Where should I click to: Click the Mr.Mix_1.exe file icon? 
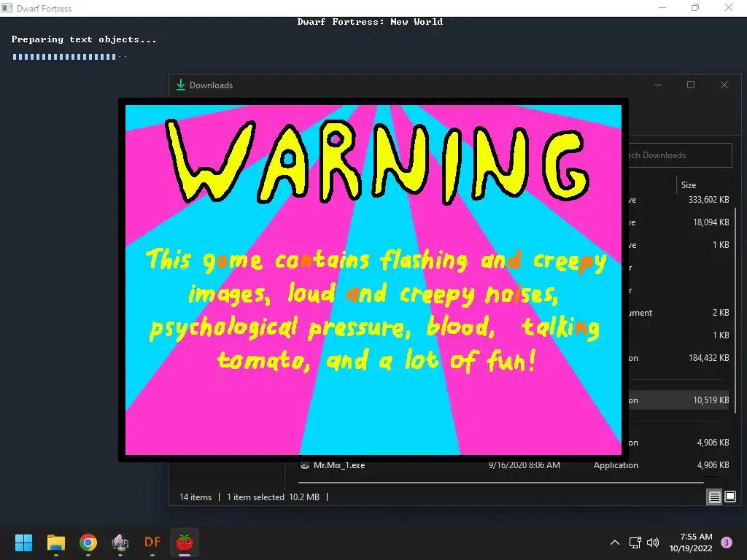pyautogui.click(x=305, y=465)
